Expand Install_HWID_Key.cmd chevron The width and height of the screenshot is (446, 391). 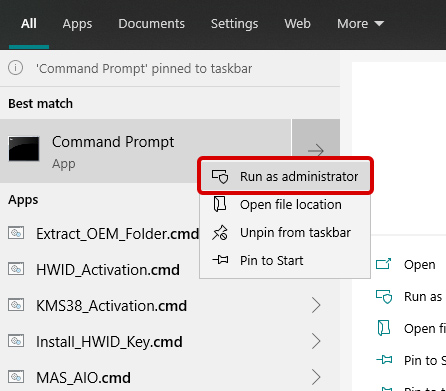[x=316, y=341]
